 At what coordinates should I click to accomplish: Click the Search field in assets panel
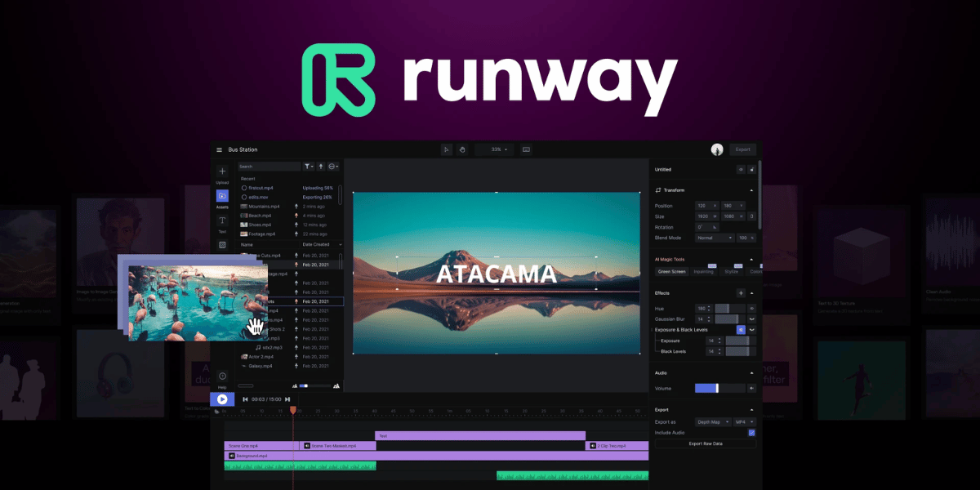(269, 166)
